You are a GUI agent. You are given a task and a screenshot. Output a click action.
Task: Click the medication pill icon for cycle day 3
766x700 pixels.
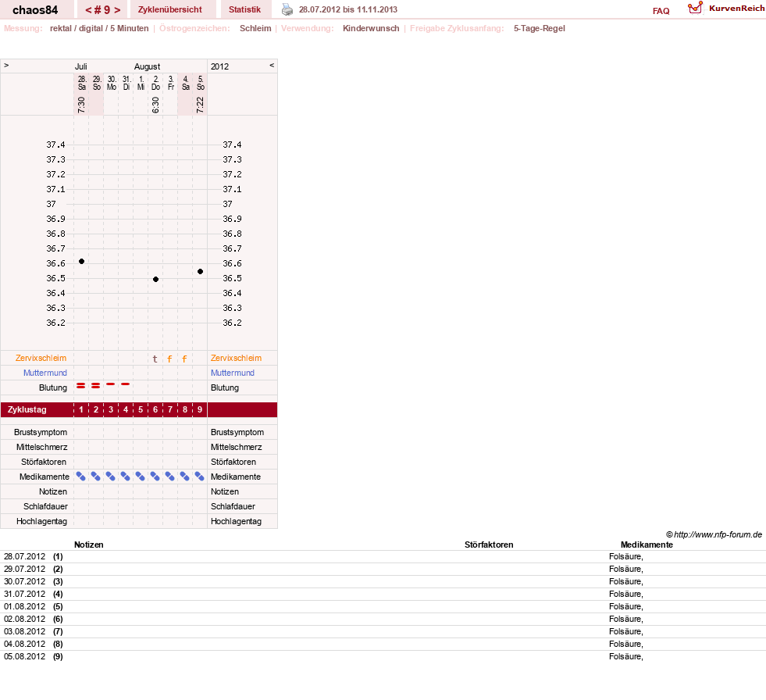pyautogui.click(x=111, y=476)
